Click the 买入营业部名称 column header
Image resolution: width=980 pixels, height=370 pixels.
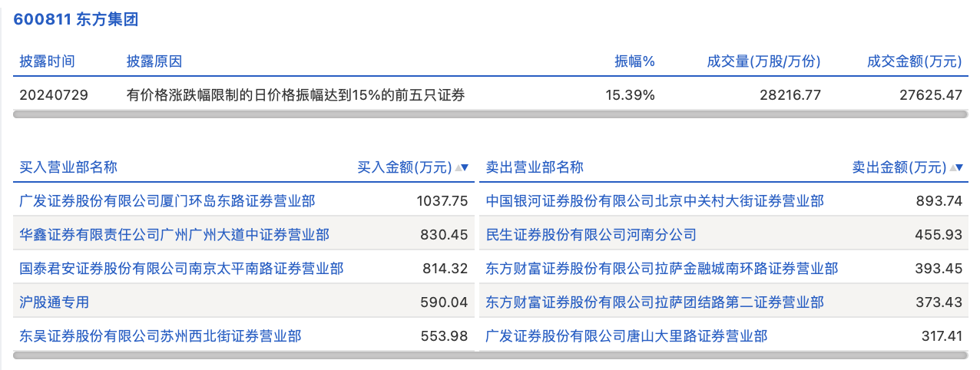click(68, 167)
